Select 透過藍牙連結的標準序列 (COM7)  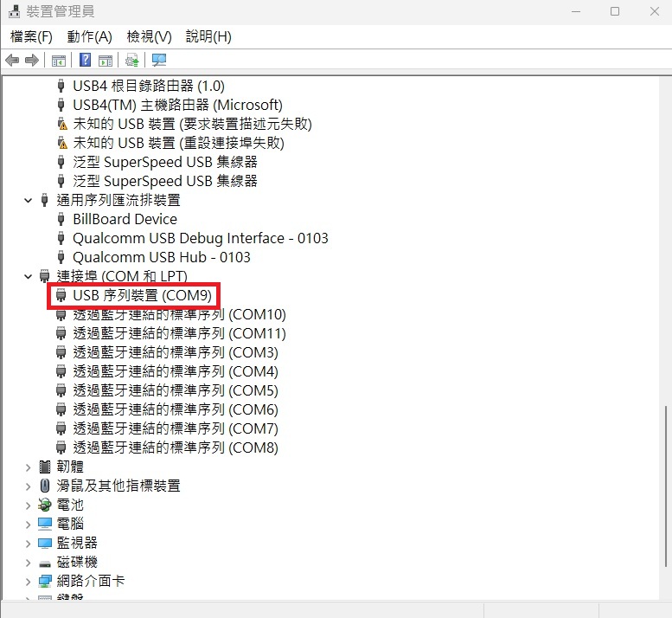tap(176, 428)
